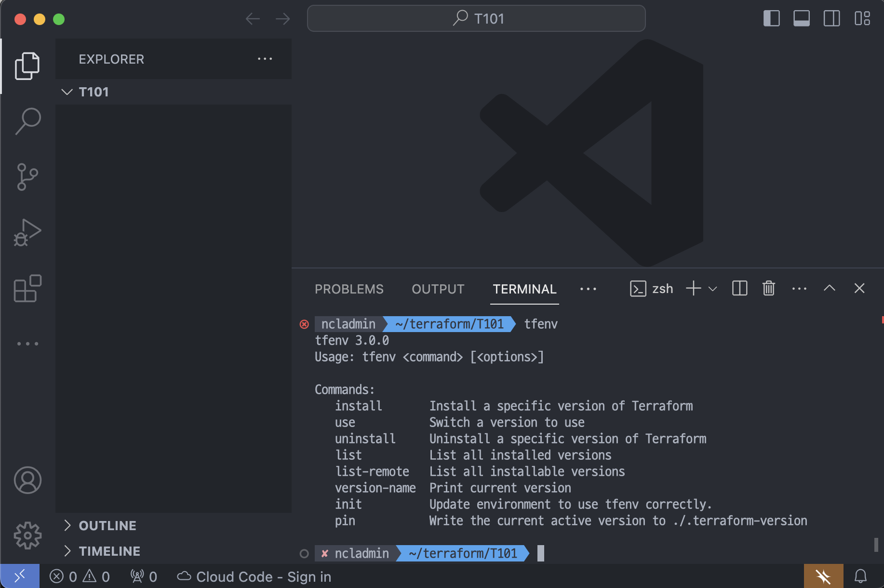The height and width of the screenshot is (588, 884).
Task: Click 'version-name' in terminal output
Action: (375, 488)
